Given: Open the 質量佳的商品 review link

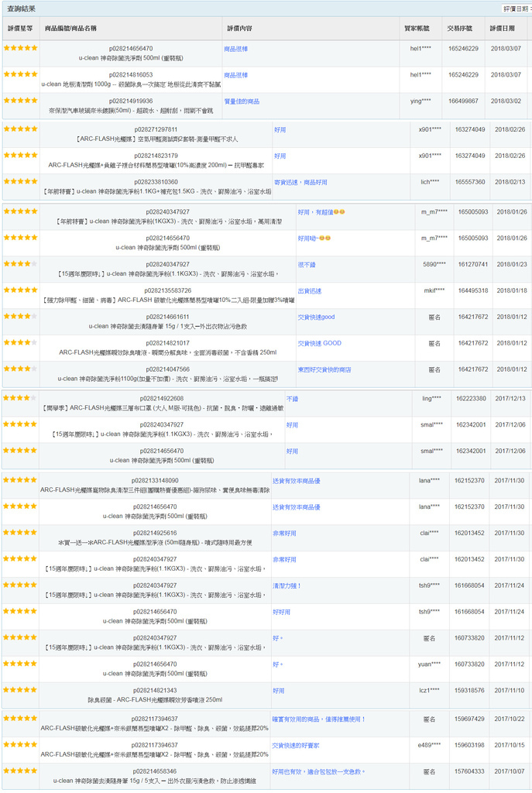Looking at the screenshot, I should tap(242, 101).
